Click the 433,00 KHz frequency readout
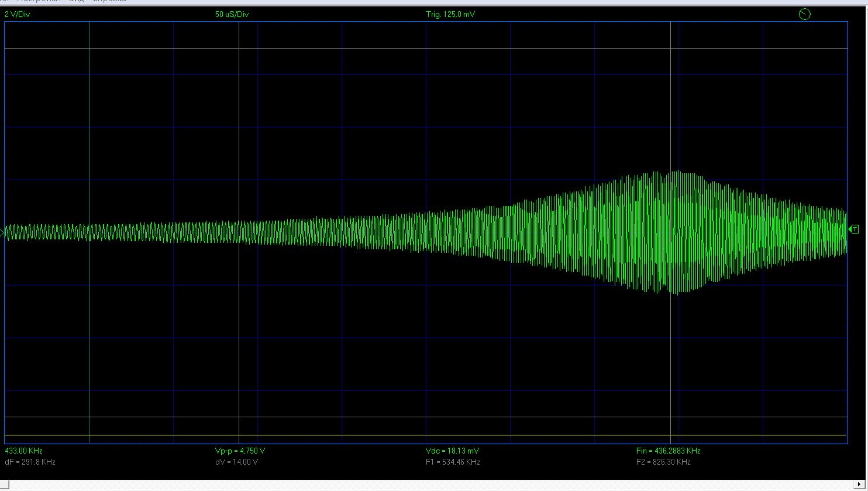Viewport: 868px width, 491px height. 23,451
